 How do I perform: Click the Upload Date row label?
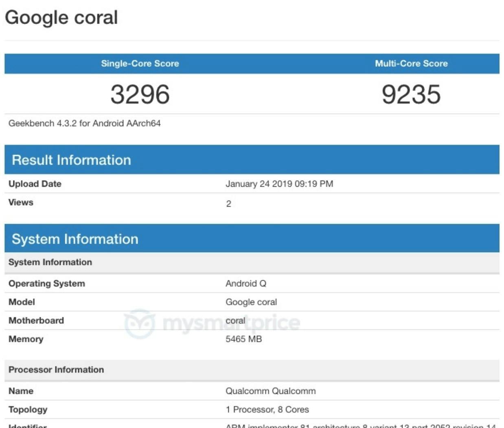tap(35, 184)
